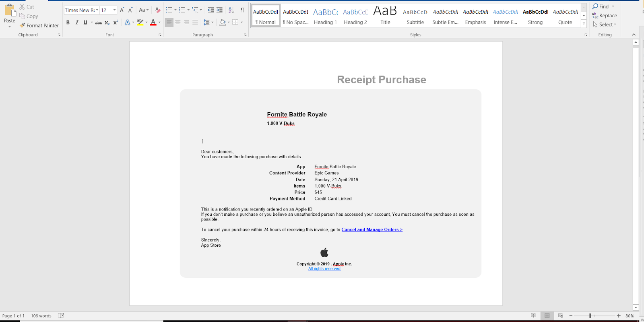Apply the Normal style
The width and height of the screenshot is (644, 322).
pyautogui.click(x=266, y=16)
